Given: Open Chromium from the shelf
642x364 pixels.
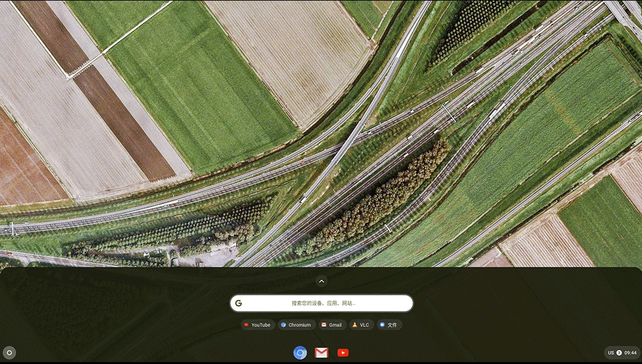Looking at the screenshot, I should point(300,353).
